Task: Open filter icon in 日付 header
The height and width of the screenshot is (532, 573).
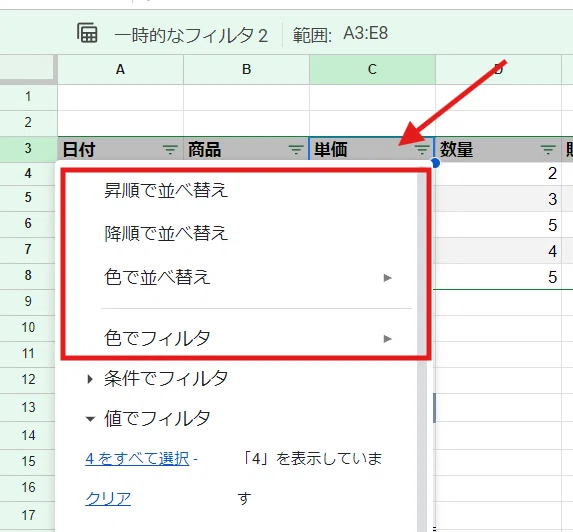Action: point(170,149)
